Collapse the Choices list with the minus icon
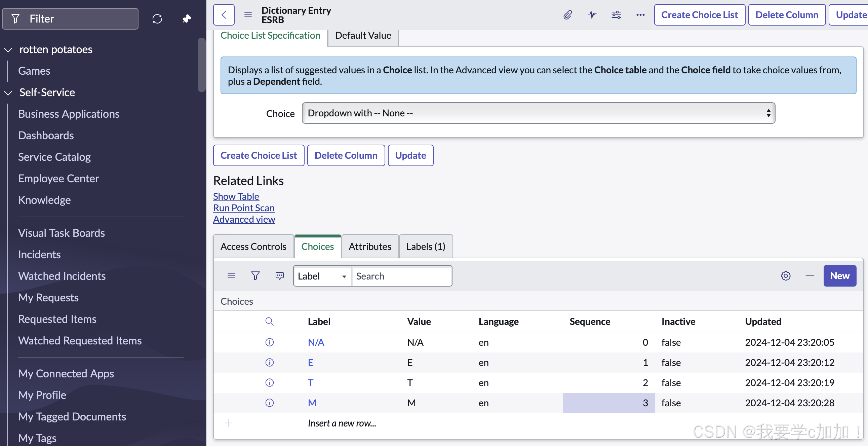 pos(810,276)
